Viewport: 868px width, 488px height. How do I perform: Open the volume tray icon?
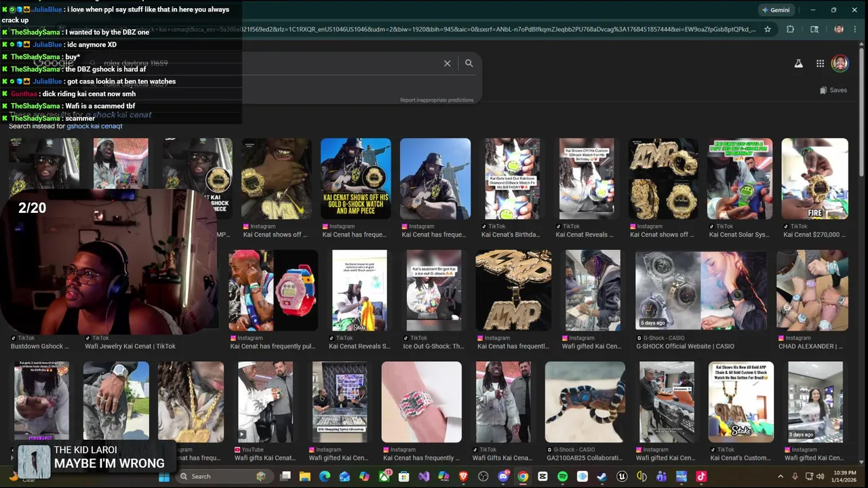point(821,476)
